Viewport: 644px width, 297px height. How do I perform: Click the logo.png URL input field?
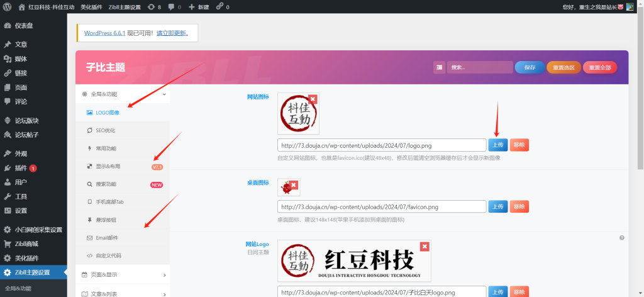coord(382,145)
